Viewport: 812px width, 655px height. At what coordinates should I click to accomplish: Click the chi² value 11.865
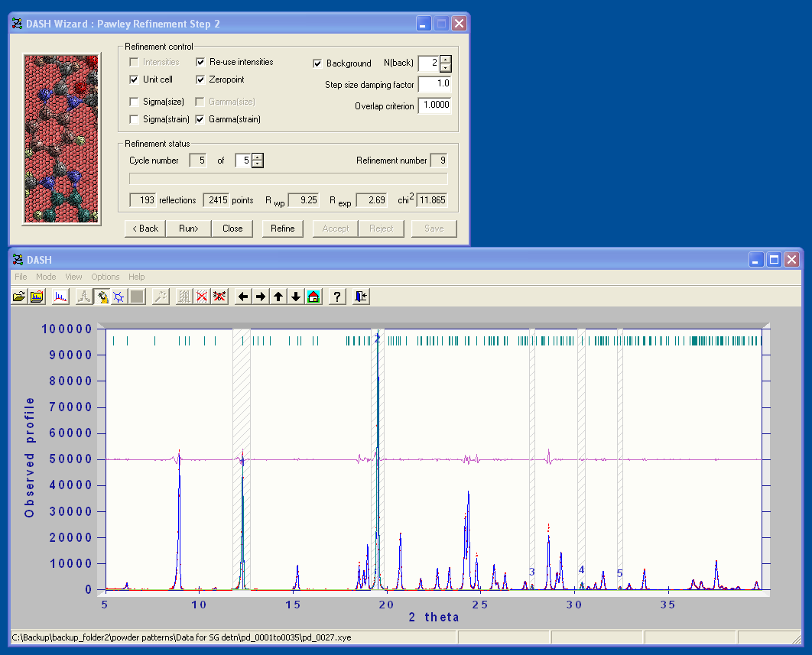pos(433,200)
